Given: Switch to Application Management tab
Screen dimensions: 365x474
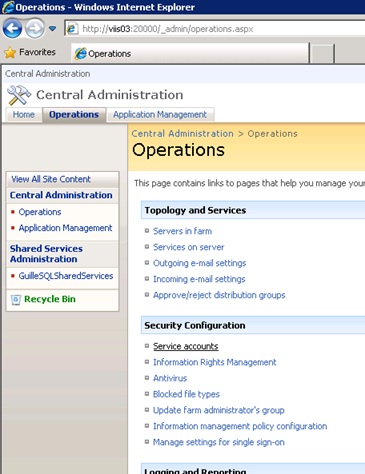Looking at the screenshot, I should click(160, 115).
